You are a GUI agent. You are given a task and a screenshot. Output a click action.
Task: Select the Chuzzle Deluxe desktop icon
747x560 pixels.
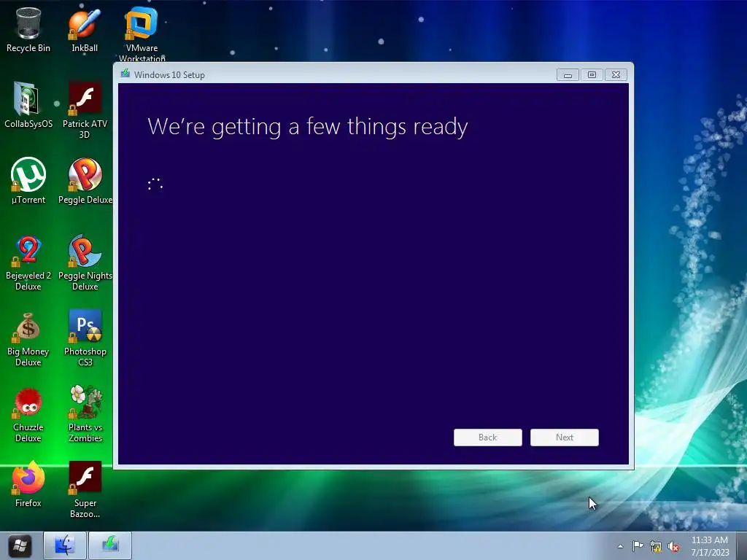pos(28,414)
